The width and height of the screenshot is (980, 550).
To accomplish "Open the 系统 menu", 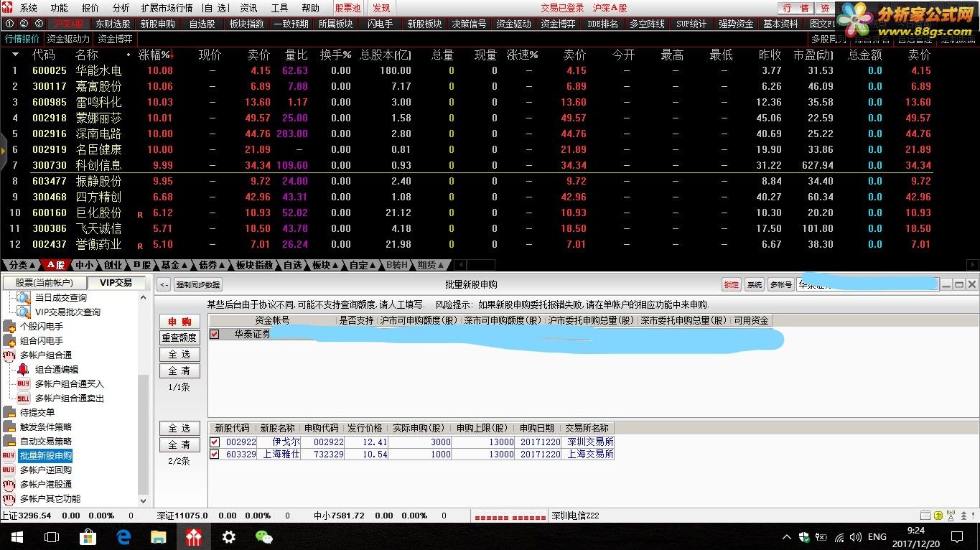I will (29, 8).
